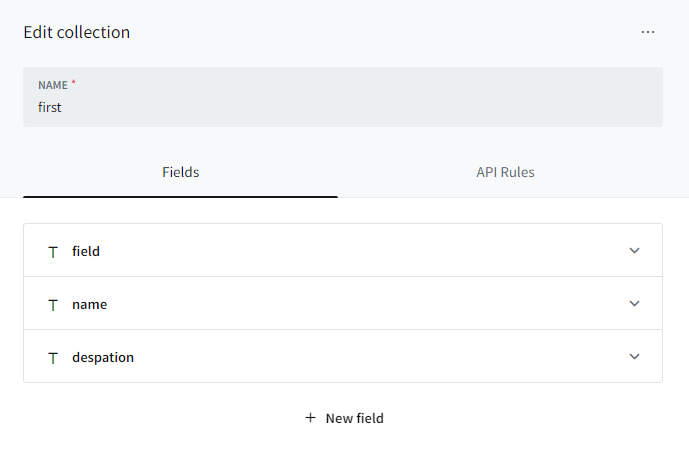Click the 'first' text in the name box
689x458 pixels.
point(50,107)
